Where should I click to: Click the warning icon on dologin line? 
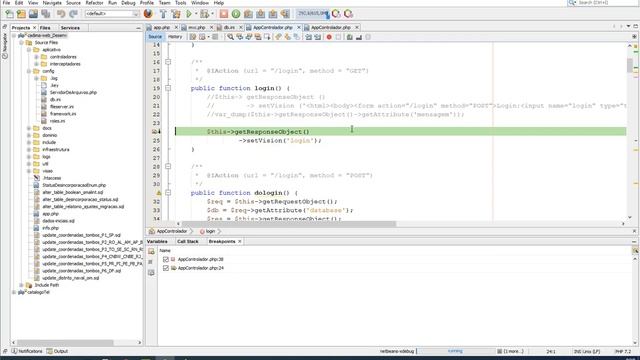pos(159,193)
